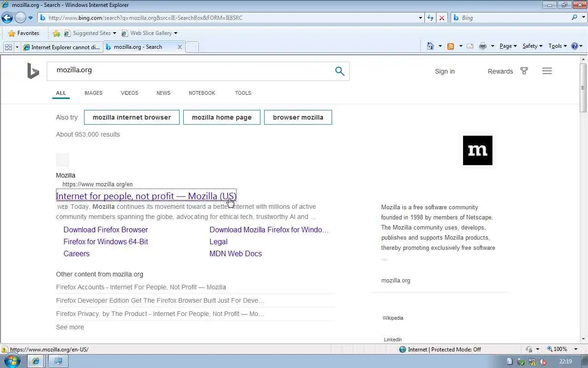This screenshot has height=368, width=588.
Task: Click See more under other content
Action: tap(70, 327)
